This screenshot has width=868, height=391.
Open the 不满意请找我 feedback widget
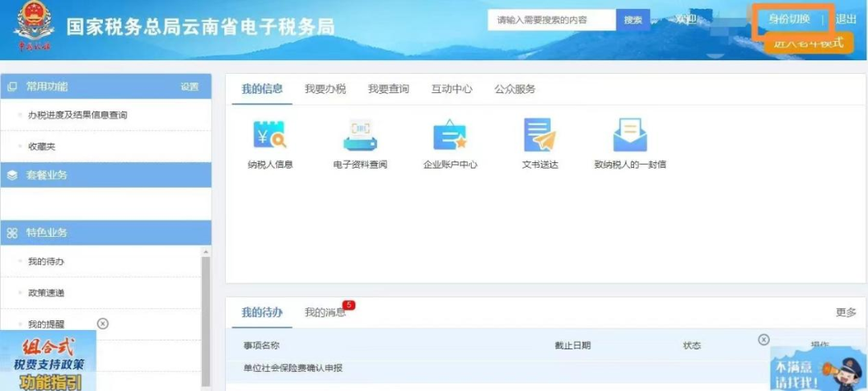819,369
